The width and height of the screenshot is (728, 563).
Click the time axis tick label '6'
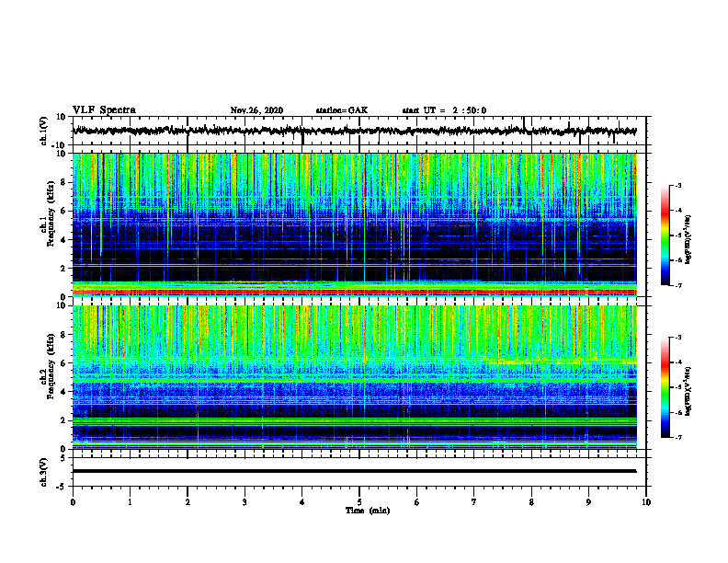[x=417, y=502]
